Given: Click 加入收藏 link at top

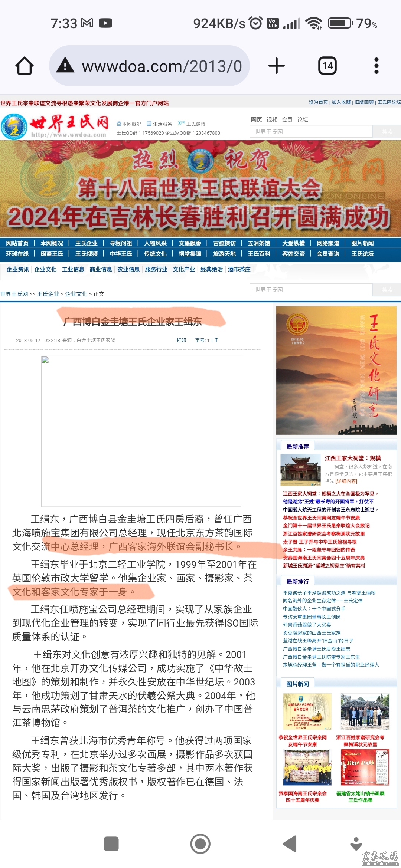Looking at the screenshot, I should click(341, 102).
